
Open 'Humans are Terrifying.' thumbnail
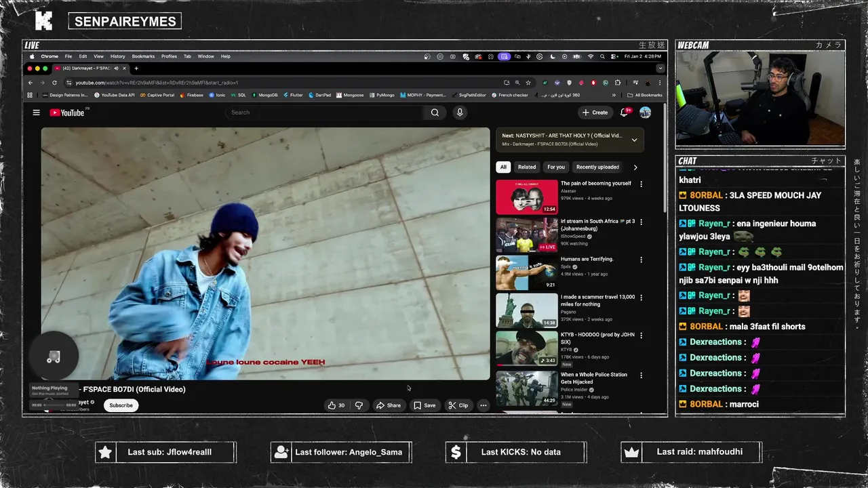coord(526,273)
